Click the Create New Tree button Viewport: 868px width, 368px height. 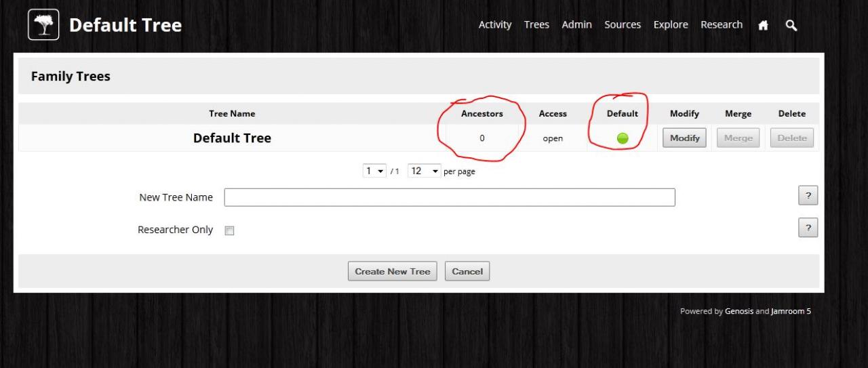[x=393, y=271]
